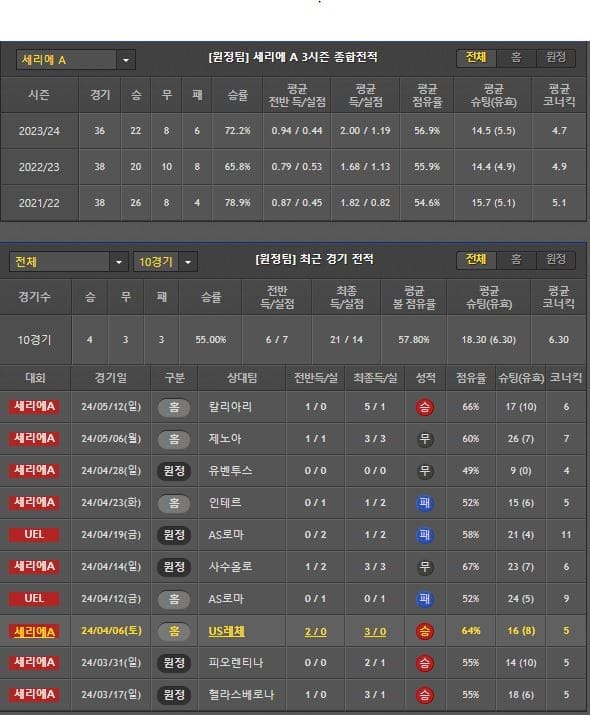The width and height of the screenshot is (590, 715).
Task: Select 전체 tab in season record section
Action: tap(476, 57)
